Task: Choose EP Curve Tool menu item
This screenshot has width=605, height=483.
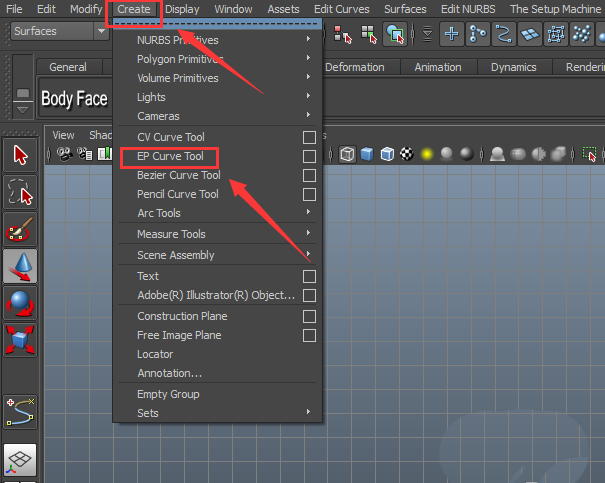Action: [x=170, y=156]
